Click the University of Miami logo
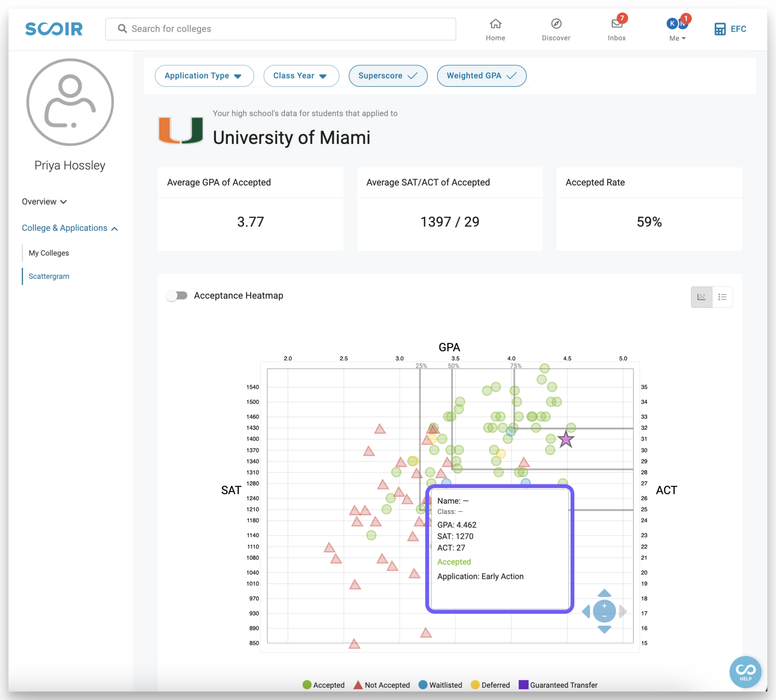776x700 pixels. click(181, 130)
